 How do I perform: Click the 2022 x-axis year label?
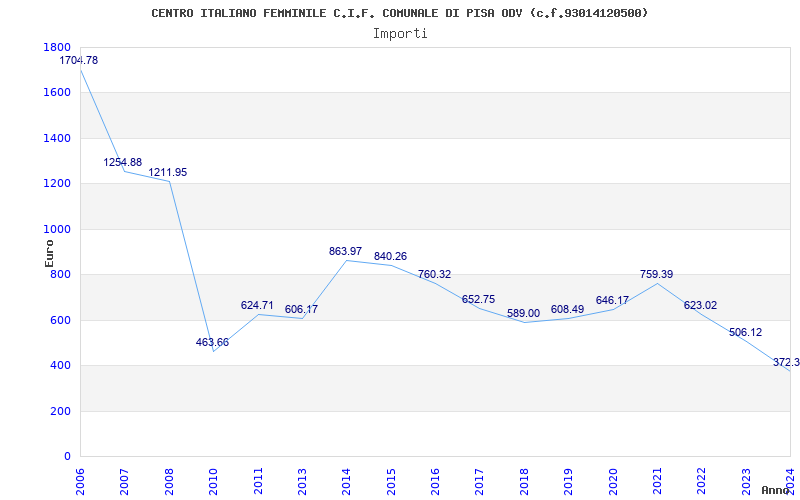click(x=702, y=481)
